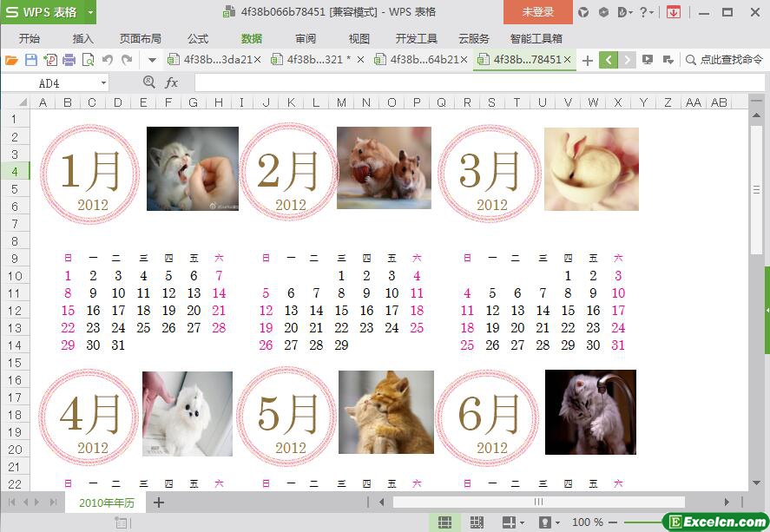Close the 4f38b...3da21 document tab
Image resolution: width=770 pixels, height=532 pixels.
257,60
